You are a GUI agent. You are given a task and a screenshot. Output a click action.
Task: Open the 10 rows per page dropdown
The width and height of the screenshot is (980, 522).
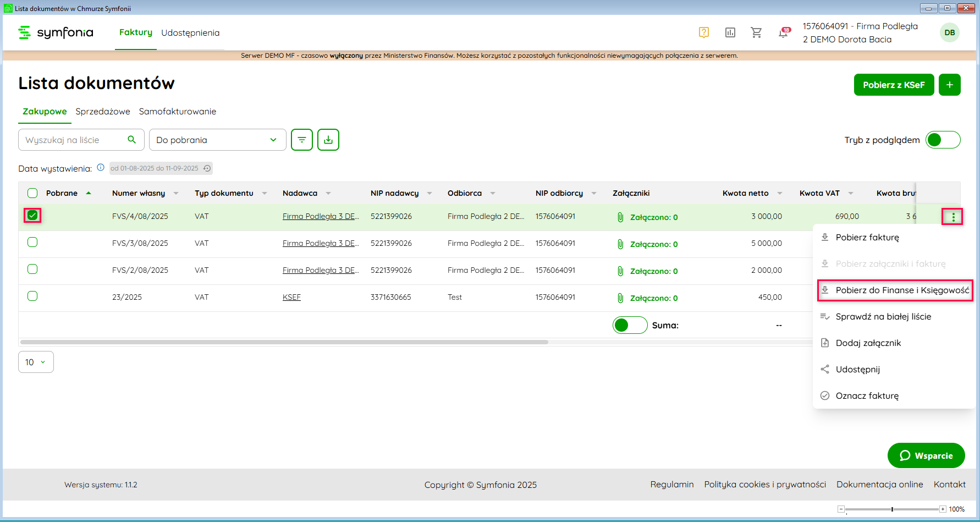[36, 362]
